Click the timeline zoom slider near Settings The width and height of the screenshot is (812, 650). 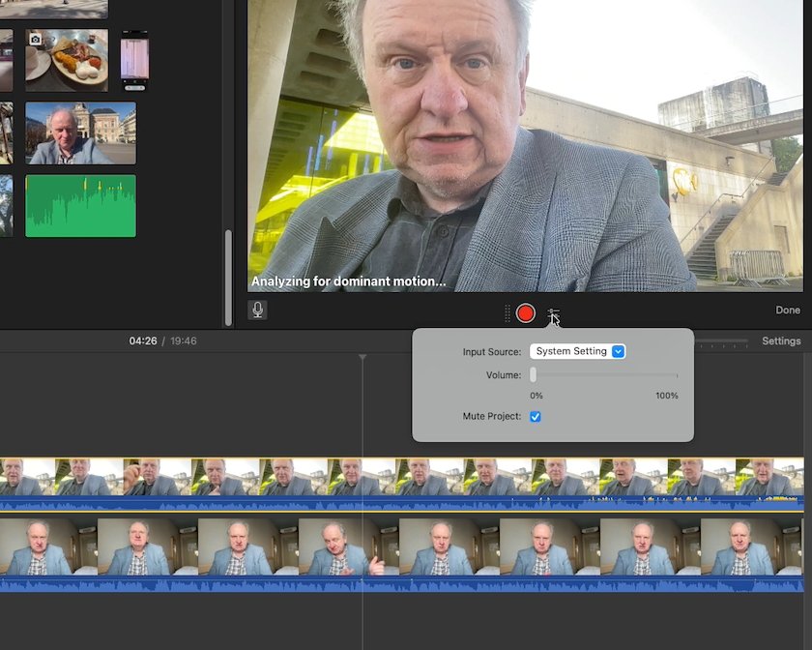click(x=721, y=341)
